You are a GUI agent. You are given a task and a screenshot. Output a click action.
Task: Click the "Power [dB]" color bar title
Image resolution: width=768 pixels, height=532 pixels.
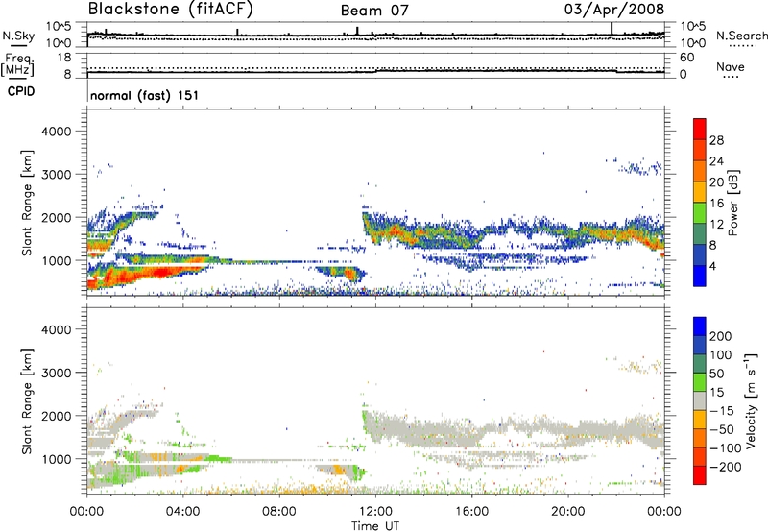click(732, 203)
